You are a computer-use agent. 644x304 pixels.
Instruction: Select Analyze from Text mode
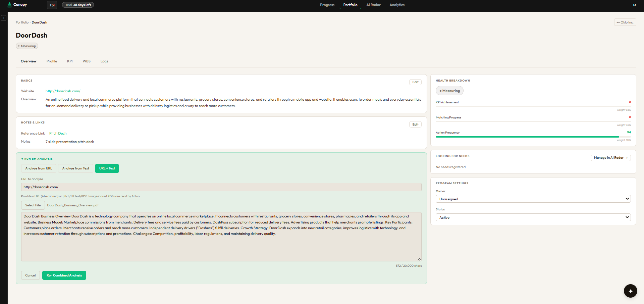75,168
